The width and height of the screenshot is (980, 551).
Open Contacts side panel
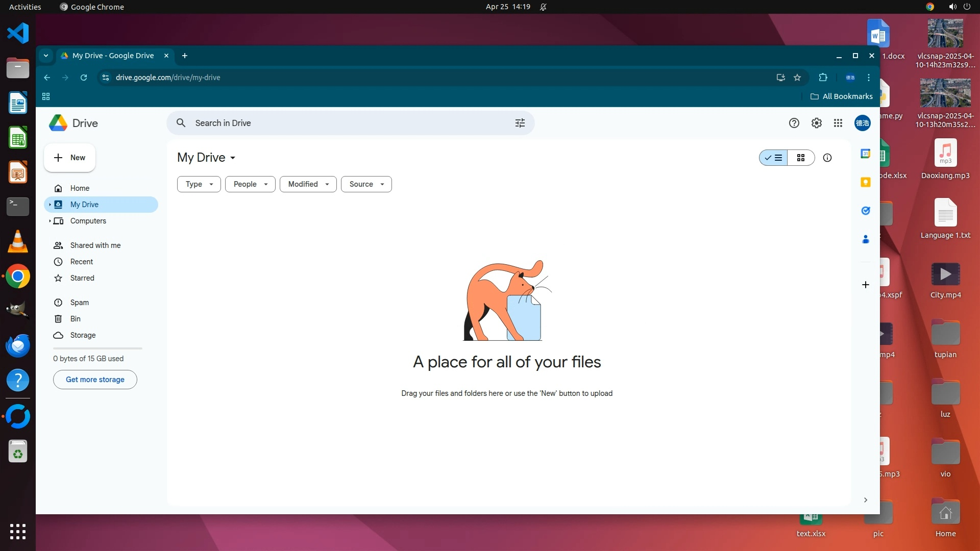pyautogui.click(x=866, y=239)
